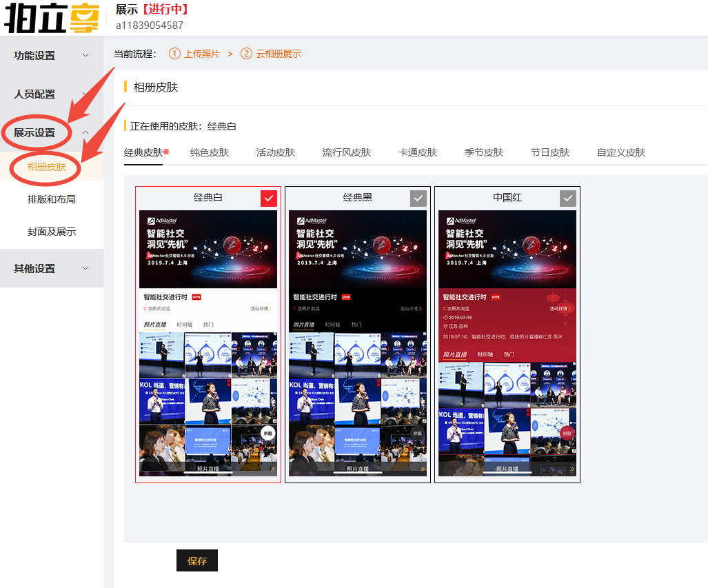708x588 pixels.
Task: Click the 中国红 skin preview thumbnail
Action: pos(507,343)
